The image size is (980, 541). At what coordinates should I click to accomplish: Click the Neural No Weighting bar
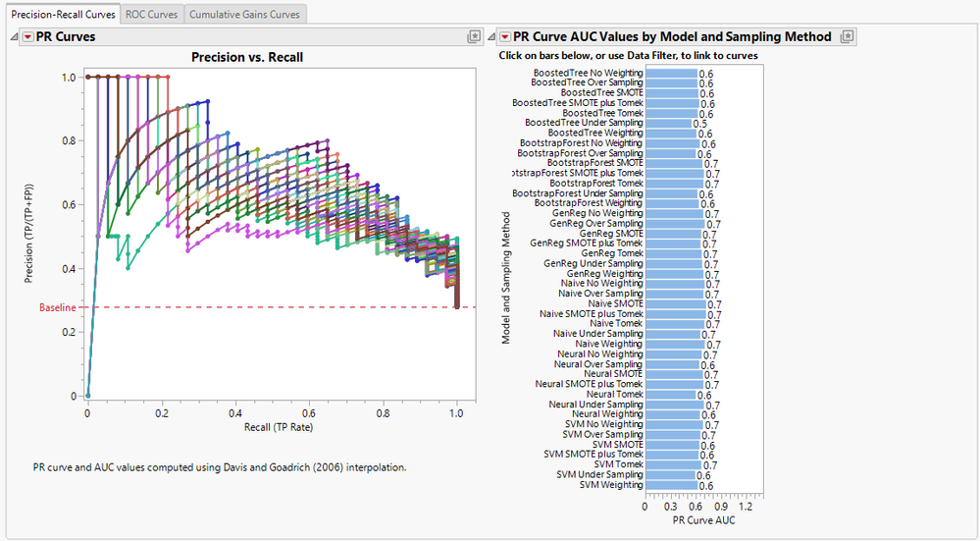[674, 354]
